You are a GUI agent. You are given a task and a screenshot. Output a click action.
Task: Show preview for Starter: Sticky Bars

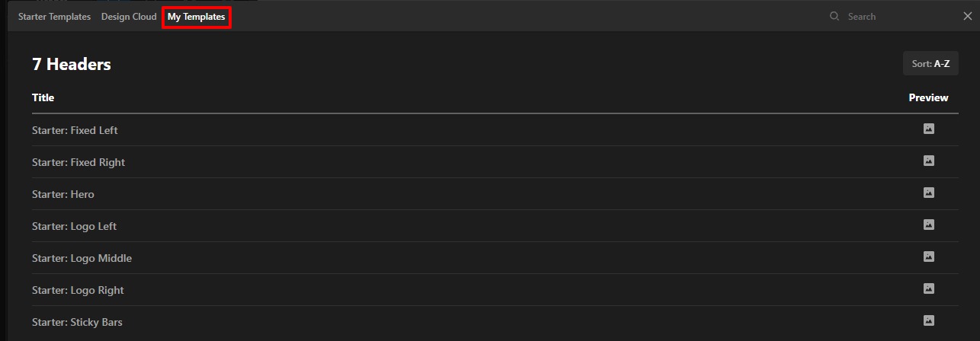[928, 321]
